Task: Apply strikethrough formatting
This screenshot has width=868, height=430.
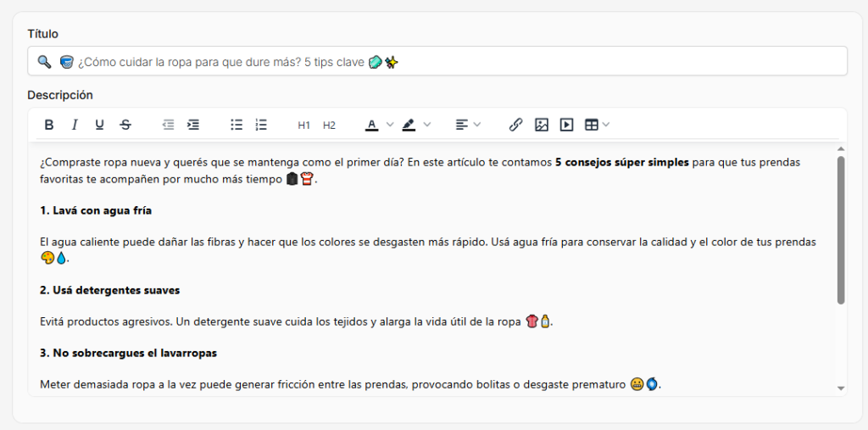Action: click(125, 126)
